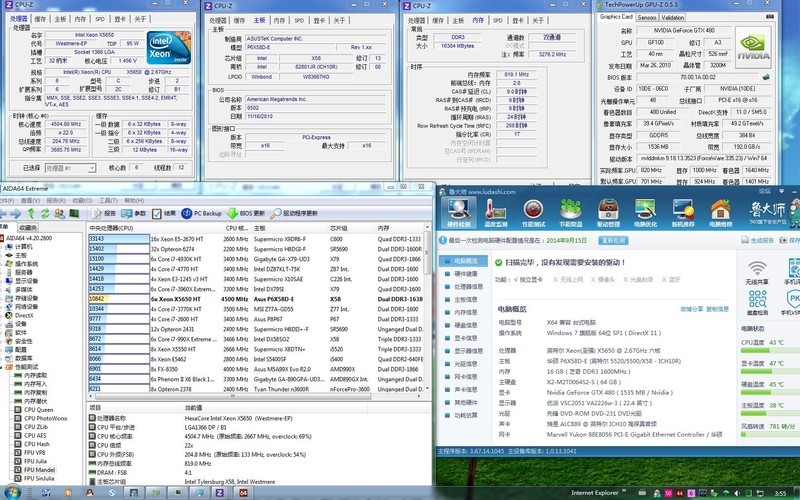The width and height of the screenshot is (800, 500).
Task: Switch to AIDA64 收藏夹 favorites tab
Action: click(x=28, y=228)
